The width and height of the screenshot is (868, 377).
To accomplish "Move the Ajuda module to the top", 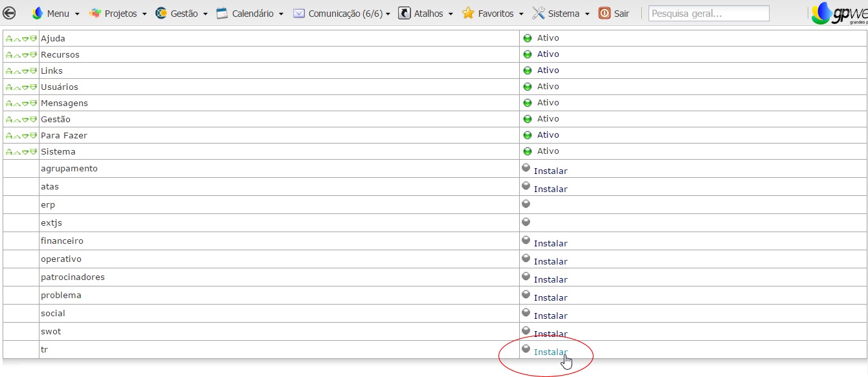I will tap(9, 39).
